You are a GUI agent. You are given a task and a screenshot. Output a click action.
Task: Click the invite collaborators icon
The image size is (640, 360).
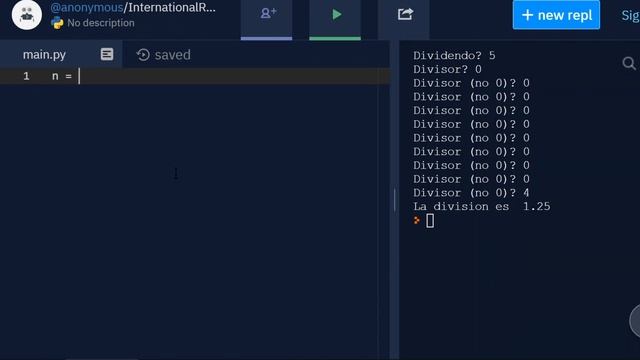268,14
